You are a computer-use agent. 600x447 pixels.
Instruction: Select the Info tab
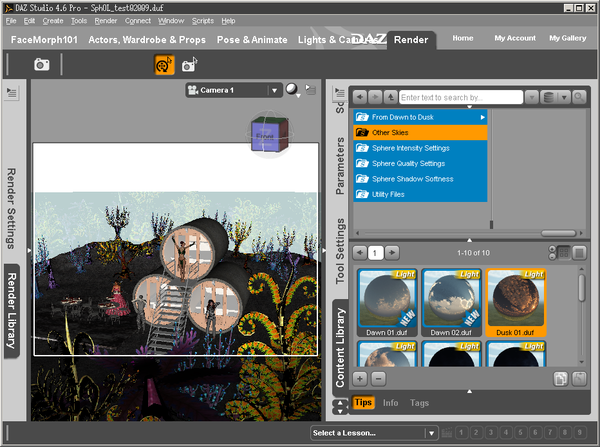pyautogui.click(x=390, y=403)
